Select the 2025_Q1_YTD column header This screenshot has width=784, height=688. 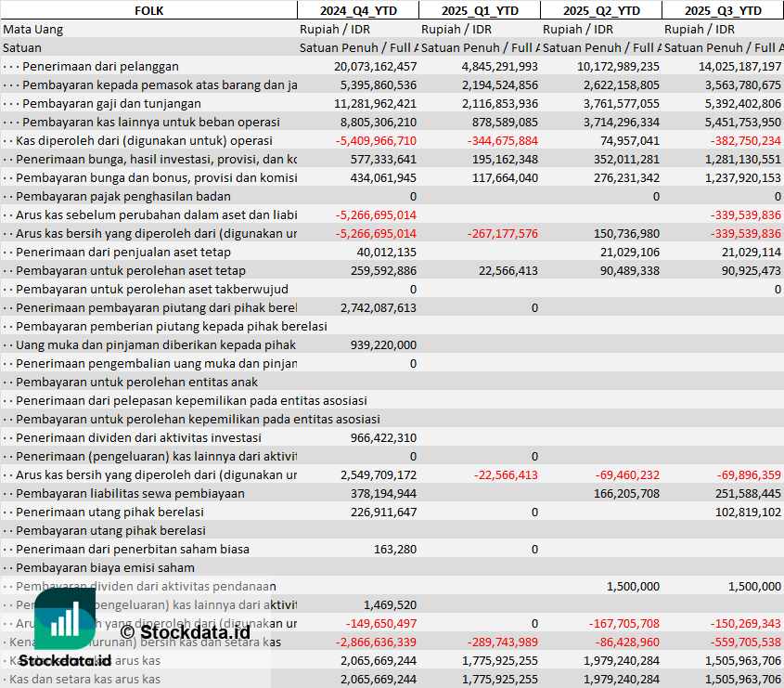[x=479, y=10]
